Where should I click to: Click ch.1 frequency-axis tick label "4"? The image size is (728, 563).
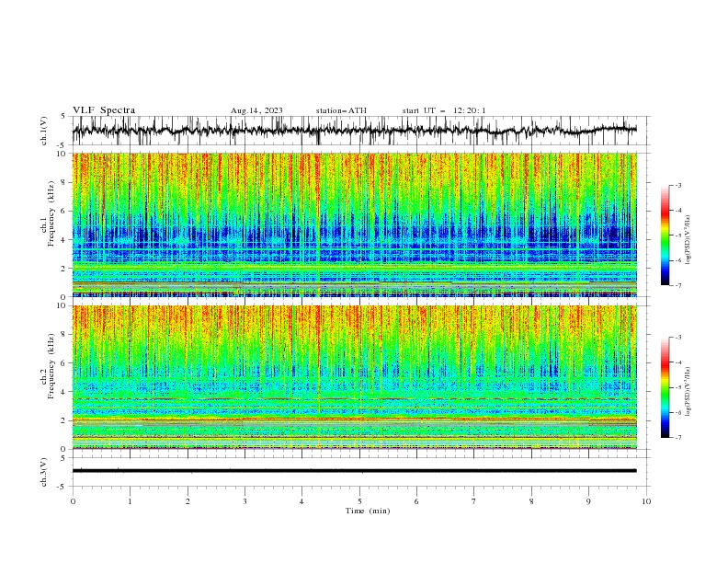tap(65, 240)
